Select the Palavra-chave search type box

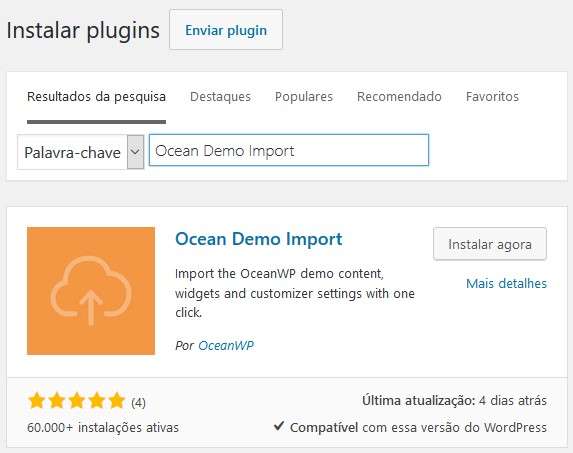pos(80,152)
